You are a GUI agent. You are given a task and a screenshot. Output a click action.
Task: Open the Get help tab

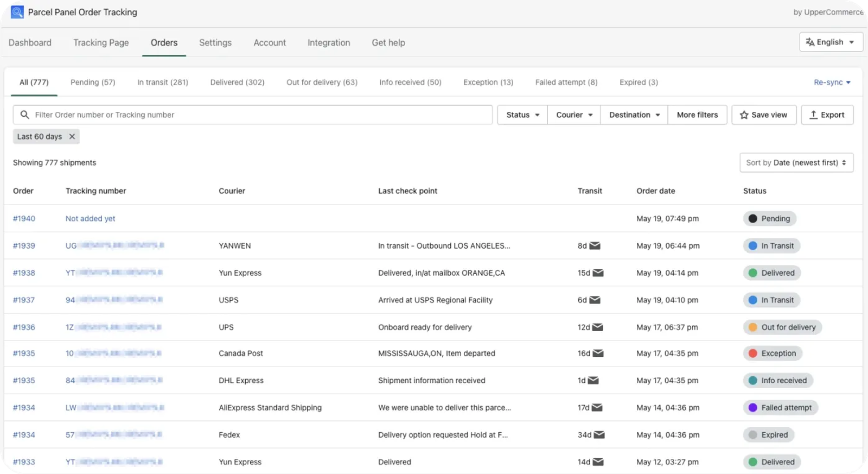[388, 42]
